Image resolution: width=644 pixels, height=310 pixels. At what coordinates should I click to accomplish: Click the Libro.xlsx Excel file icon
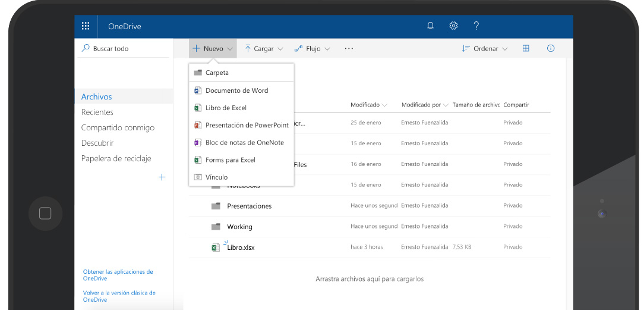coord(216,247)
